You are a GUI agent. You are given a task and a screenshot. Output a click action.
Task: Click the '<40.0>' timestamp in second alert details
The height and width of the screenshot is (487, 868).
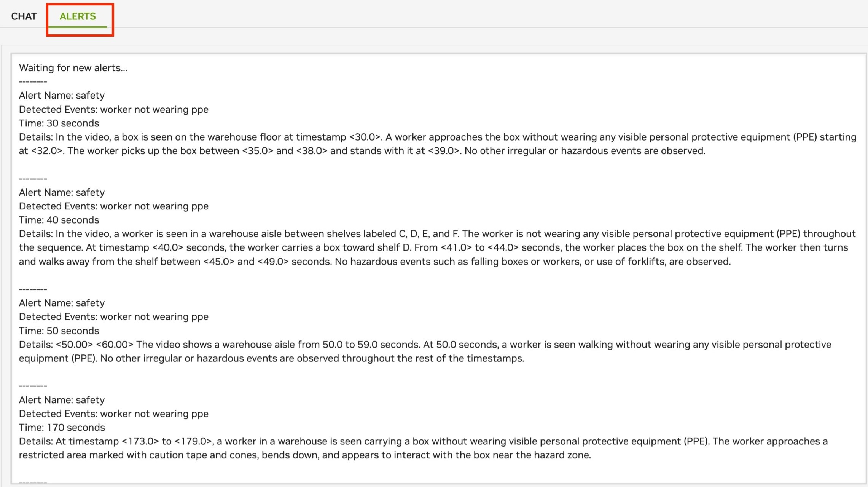(x=168, y=248)
